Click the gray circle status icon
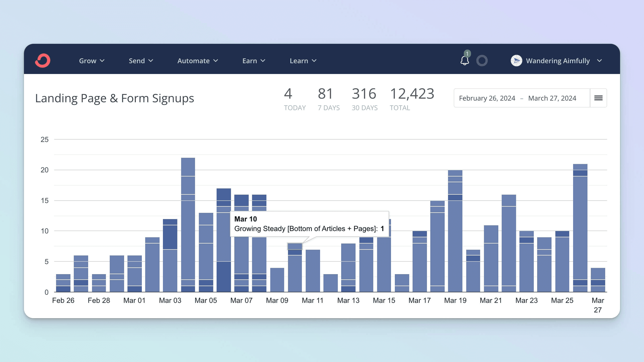Image resolution: width=644 pixels, height=362 pixels. coord(482,61)
